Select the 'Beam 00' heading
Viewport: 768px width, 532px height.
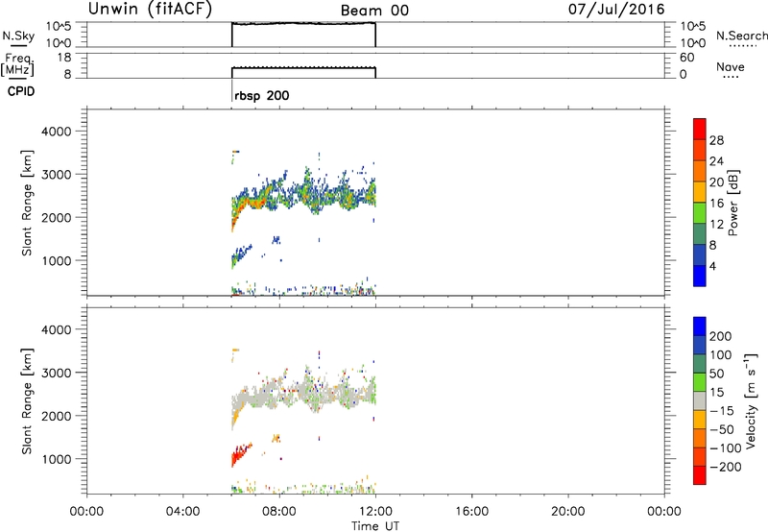tap(374, 11)
